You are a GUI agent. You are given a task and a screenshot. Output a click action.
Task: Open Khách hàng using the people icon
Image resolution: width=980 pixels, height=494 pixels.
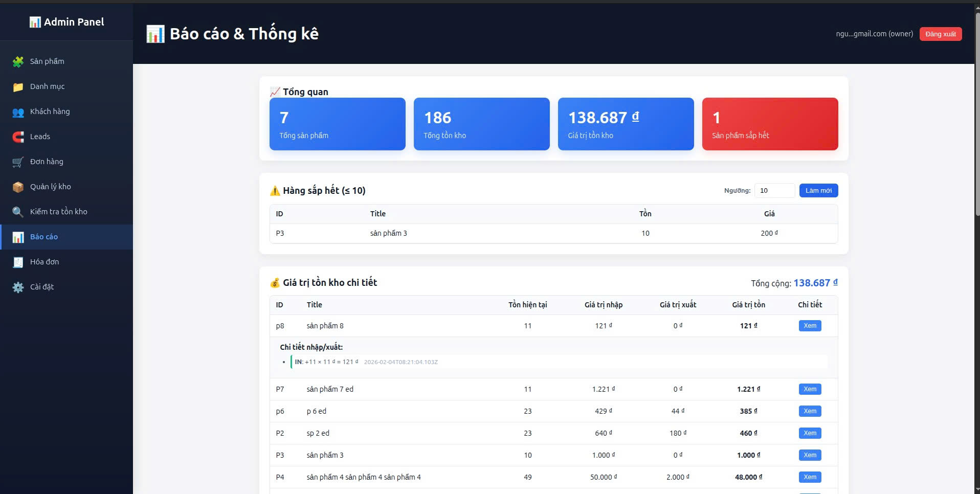(x=18, y=111)
